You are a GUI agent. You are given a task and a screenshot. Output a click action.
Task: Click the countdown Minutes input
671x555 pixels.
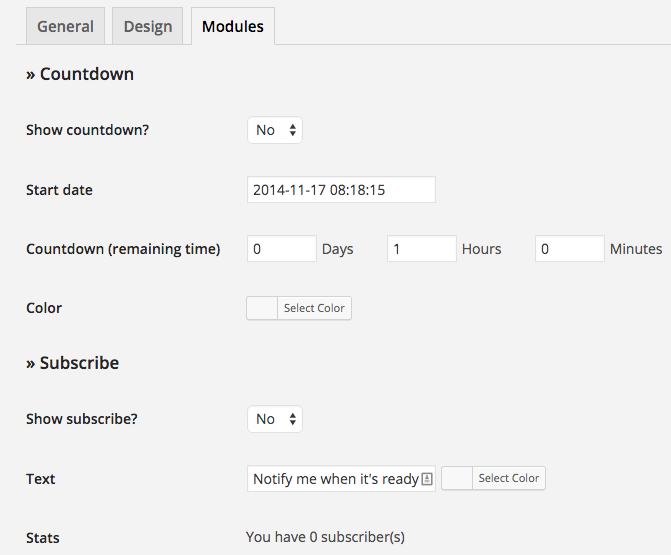(x=570, y=249)
